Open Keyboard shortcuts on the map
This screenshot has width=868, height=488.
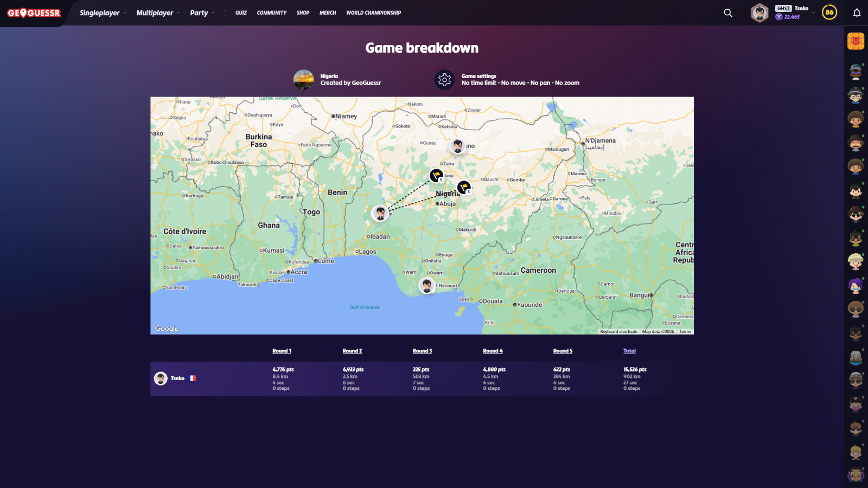[x=618, y=331]
